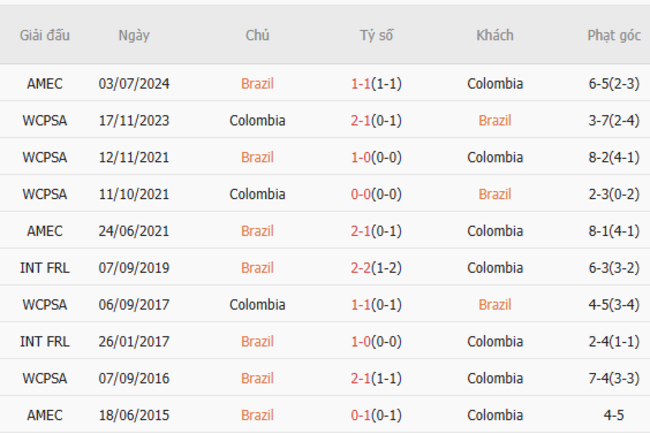Viewport: 650px width, 434px height.
Task: Select the "Tỷ số" column header
Action: coord(377,35)
